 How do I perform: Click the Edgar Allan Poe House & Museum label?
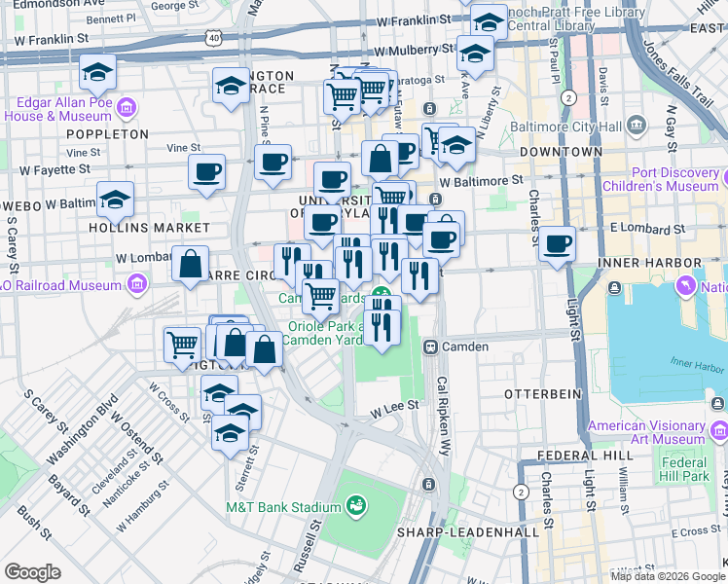pyautogui.click(x=58, y=109)
